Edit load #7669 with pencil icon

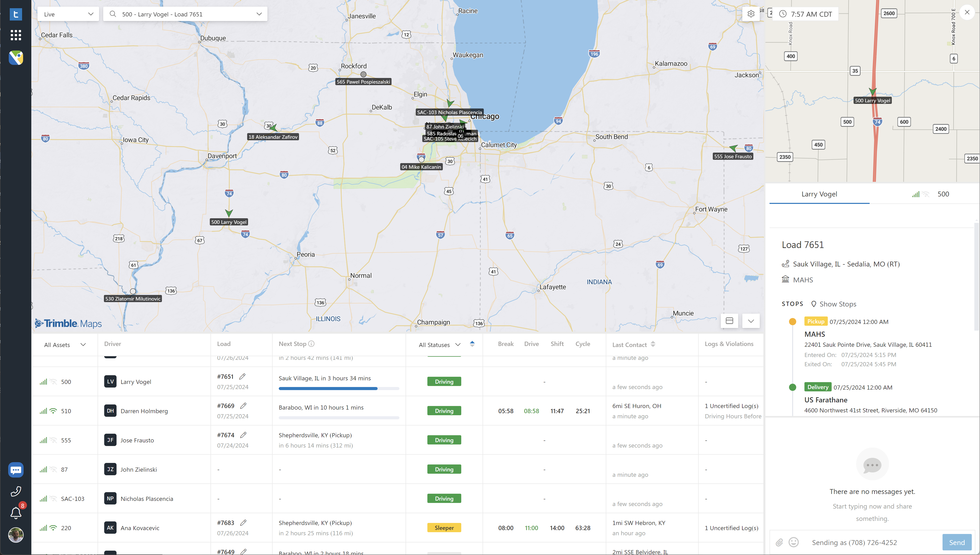tap(243, 406)
